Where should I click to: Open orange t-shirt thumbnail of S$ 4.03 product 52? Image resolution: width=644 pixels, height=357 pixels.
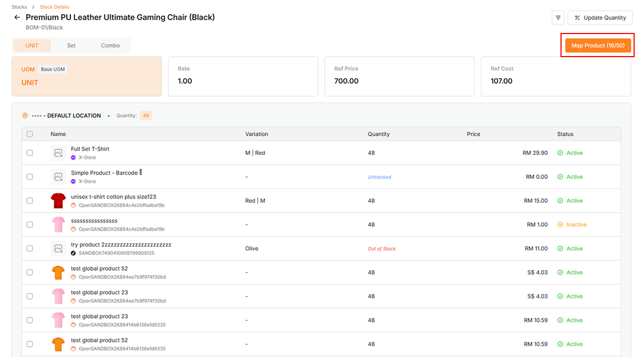point(58,272)
